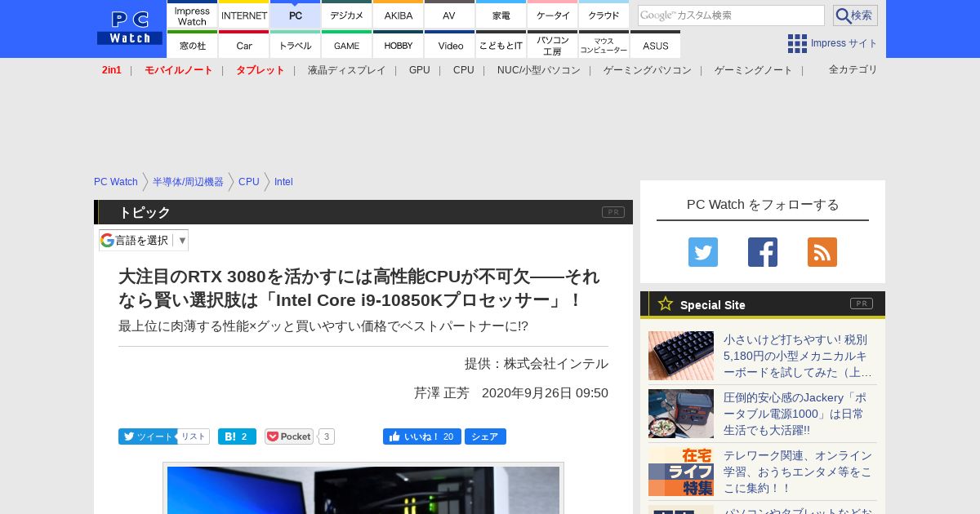Go to the GPU category
Image resolution: width=980 pixels, height=514 pixels.
pos(420,70)
